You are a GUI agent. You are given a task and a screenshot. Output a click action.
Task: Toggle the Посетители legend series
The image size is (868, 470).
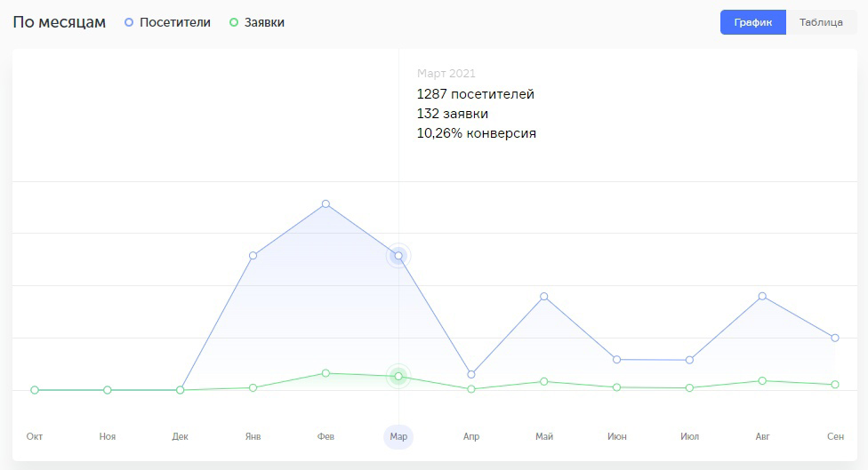pos(168,23)
